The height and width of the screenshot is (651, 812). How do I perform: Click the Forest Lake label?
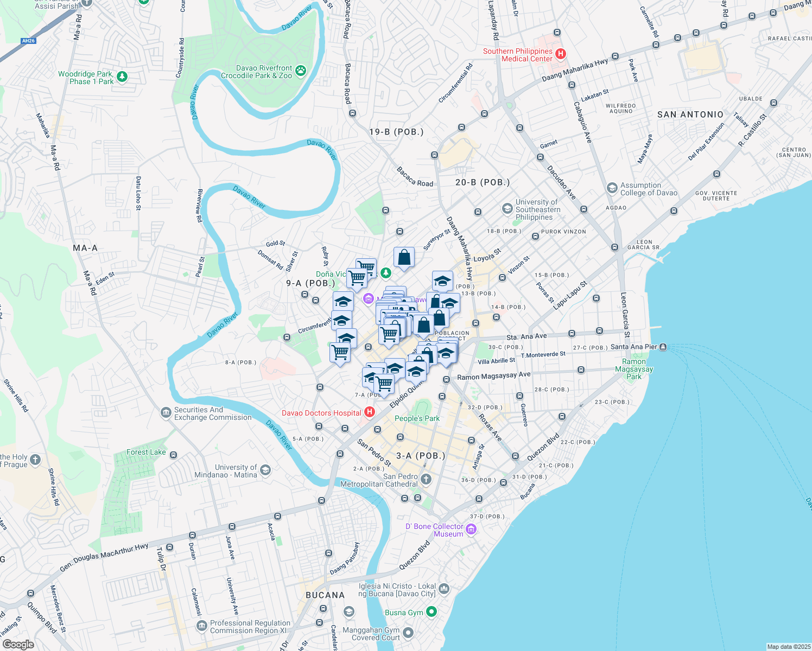click(x=146, y=452)
